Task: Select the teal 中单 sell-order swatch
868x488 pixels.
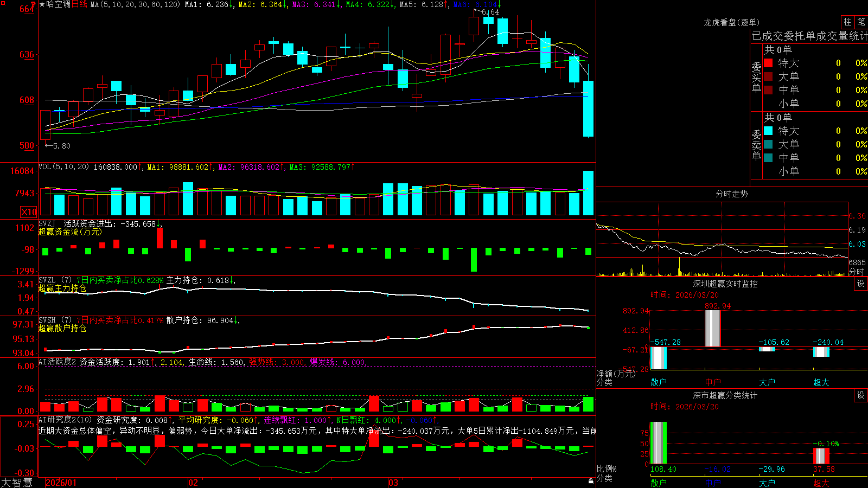Action: pos(768,158)
